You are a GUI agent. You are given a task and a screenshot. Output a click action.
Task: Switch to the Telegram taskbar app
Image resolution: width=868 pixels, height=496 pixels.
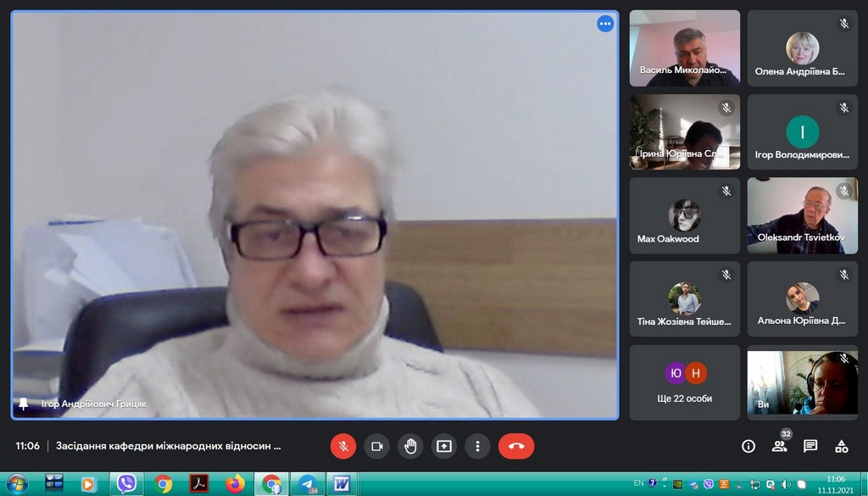point(306,484)
